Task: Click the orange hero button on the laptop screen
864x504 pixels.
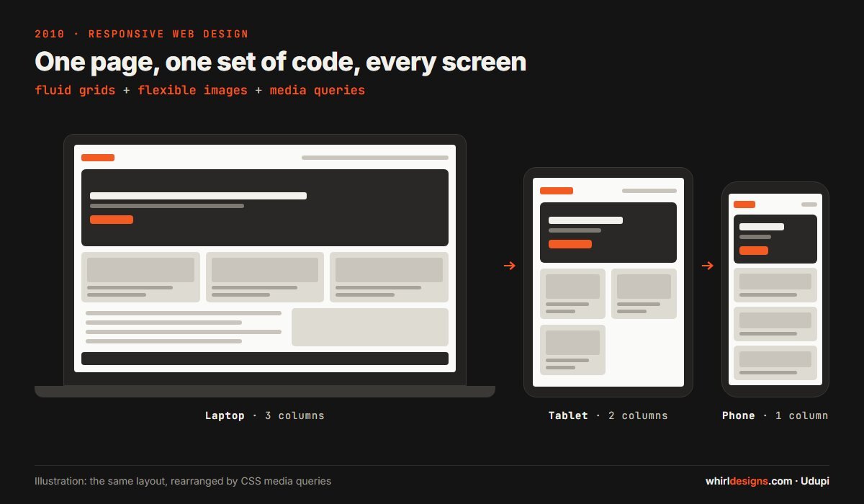Action: click(112, 220)
